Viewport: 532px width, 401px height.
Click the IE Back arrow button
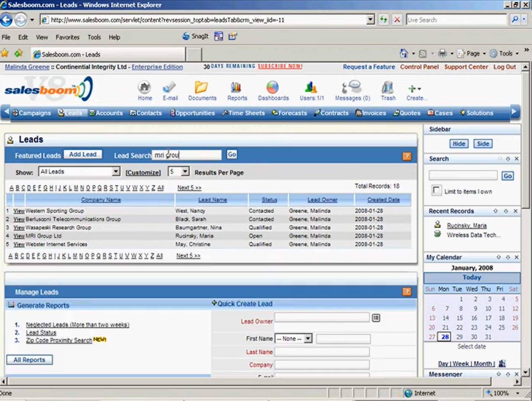click(6, 20)
